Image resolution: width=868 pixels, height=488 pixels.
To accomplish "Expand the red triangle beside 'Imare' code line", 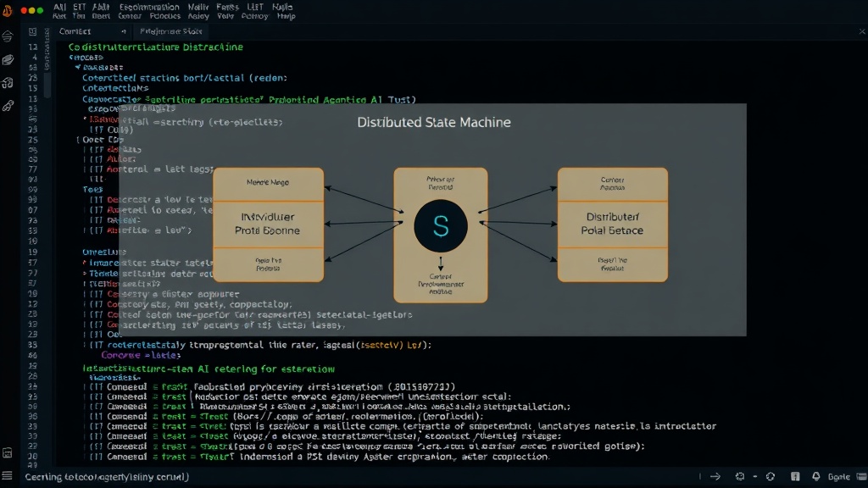I will point(85,263).
